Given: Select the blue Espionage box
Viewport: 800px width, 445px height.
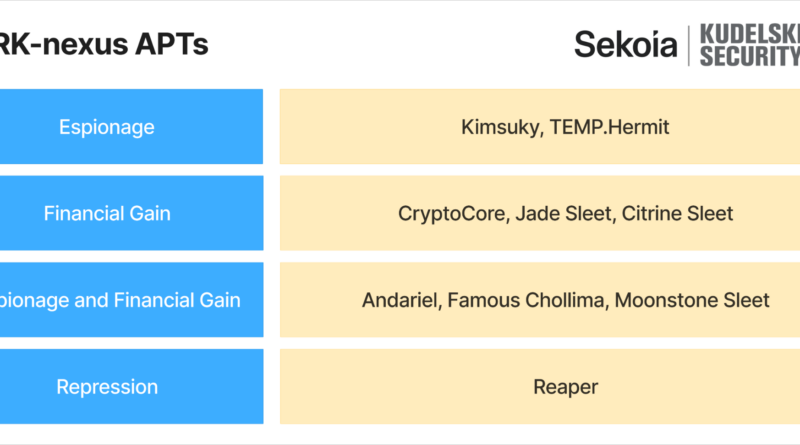Looking at the screenshot, I should [x=131, y=127].
